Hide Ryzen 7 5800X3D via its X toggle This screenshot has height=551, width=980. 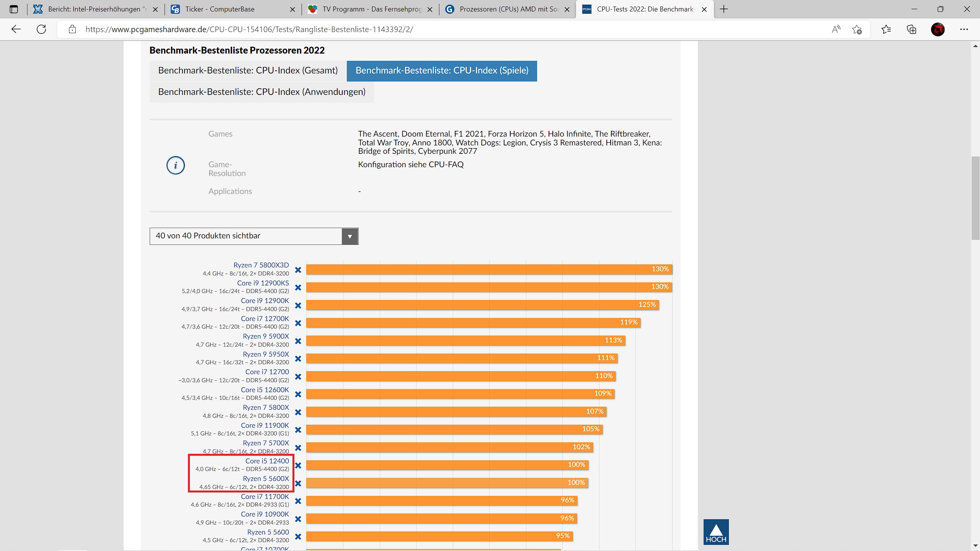click(298, 270)
